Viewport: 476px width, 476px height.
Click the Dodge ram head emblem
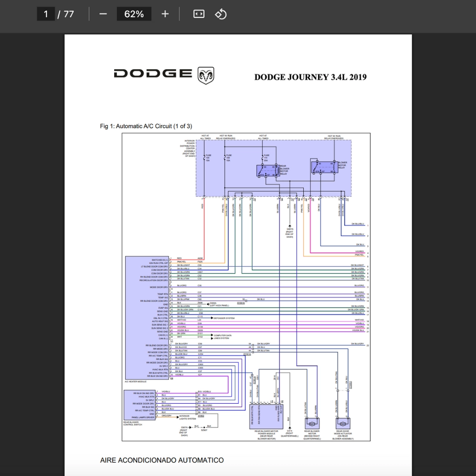pos(206,75)
